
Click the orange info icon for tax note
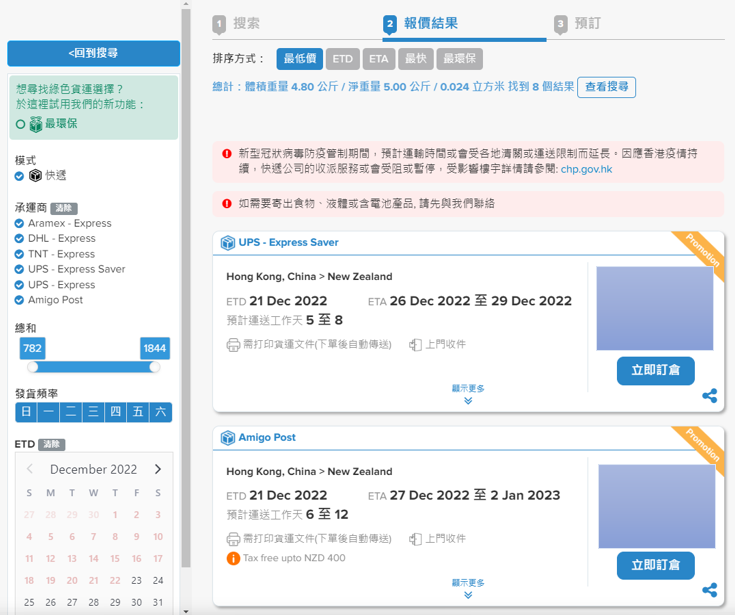(x=233, y=558)
